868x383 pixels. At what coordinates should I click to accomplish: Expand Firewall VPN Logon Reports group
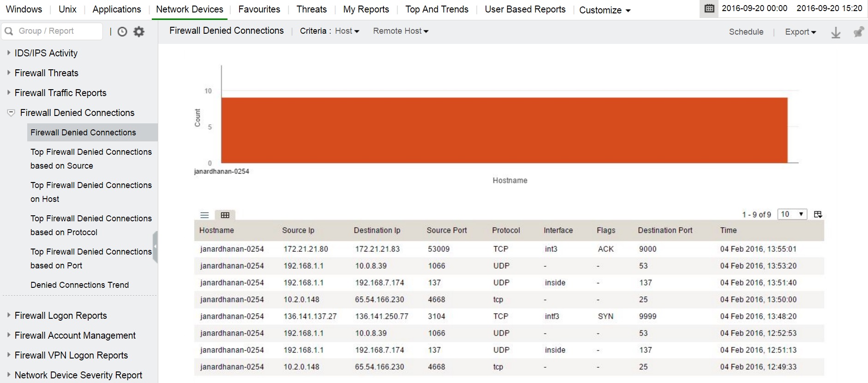click(9, 355)
